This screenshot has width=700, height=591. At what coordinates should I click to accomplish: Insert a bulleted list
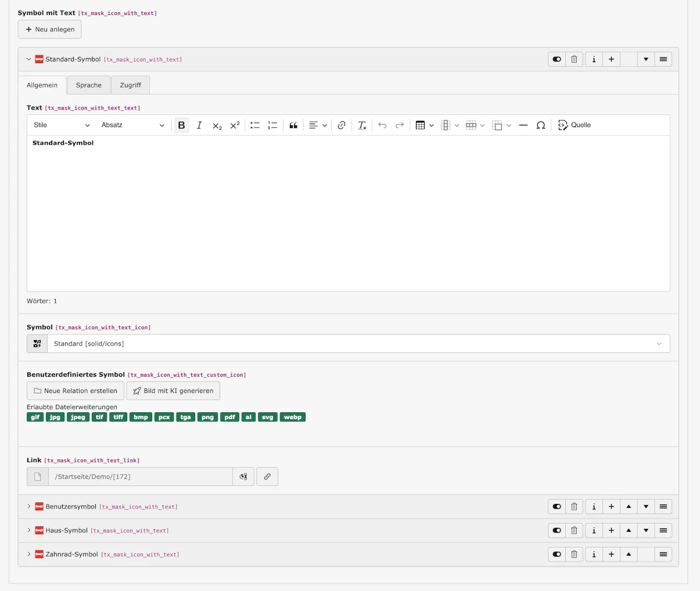click(x=254, y=125)
